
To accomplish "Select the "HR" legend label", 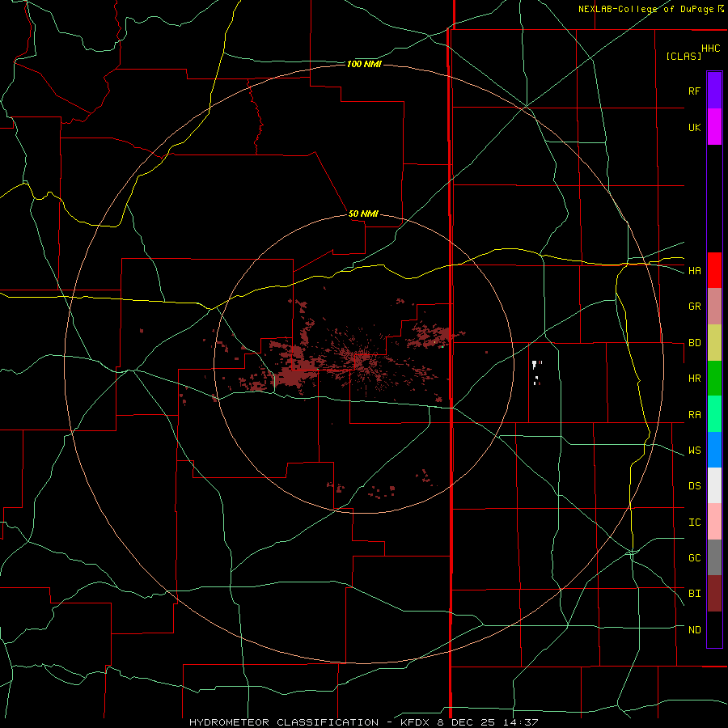I will coord(694,379).
